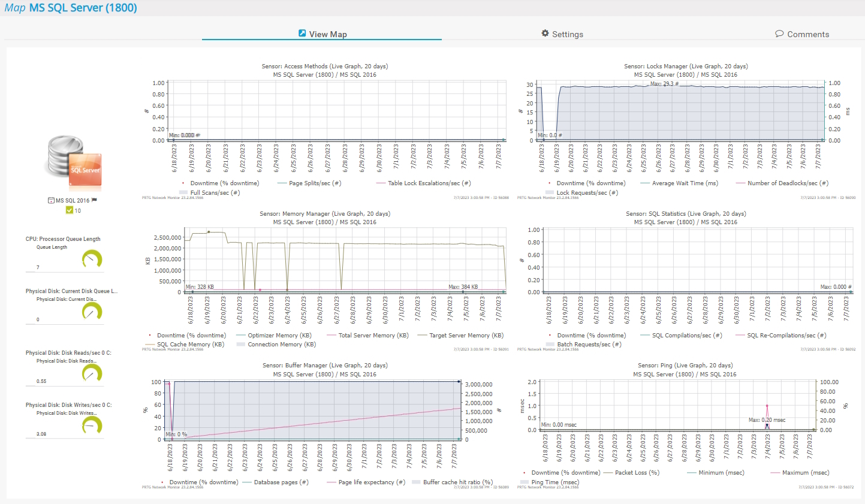Open the Memory Manager sensor graph

point(325,280)
